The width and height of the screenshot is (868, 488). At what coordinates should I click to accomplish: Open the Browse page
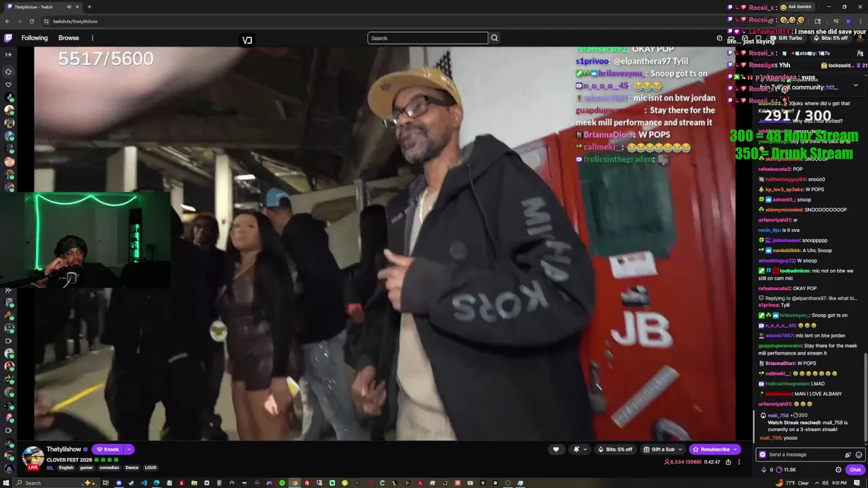68,38
